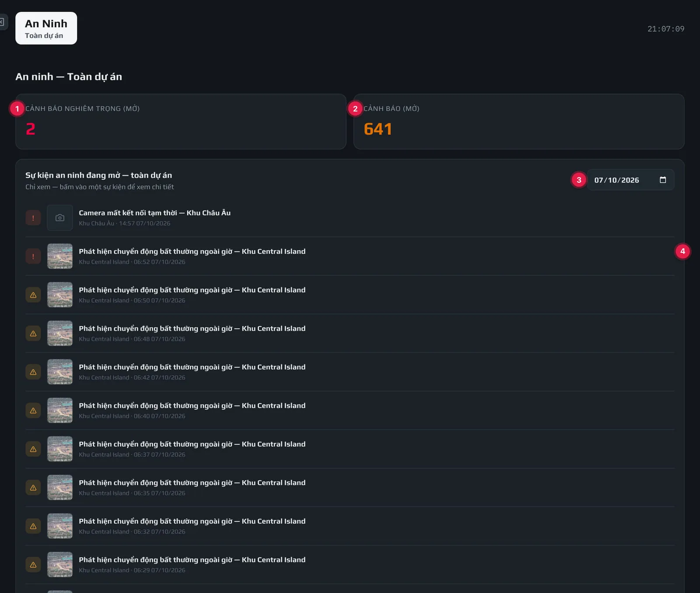Open the Camera mất kết nối tạm thời event

tap(350, 218)
